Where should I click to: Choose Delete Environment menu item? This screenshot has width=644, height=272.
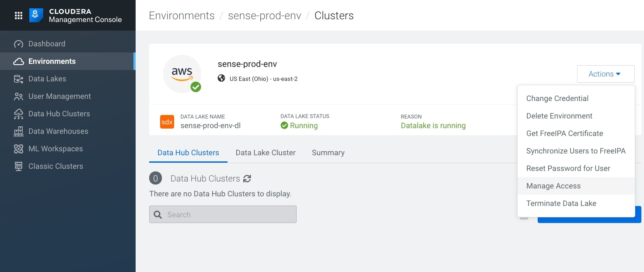coord(576,116)
